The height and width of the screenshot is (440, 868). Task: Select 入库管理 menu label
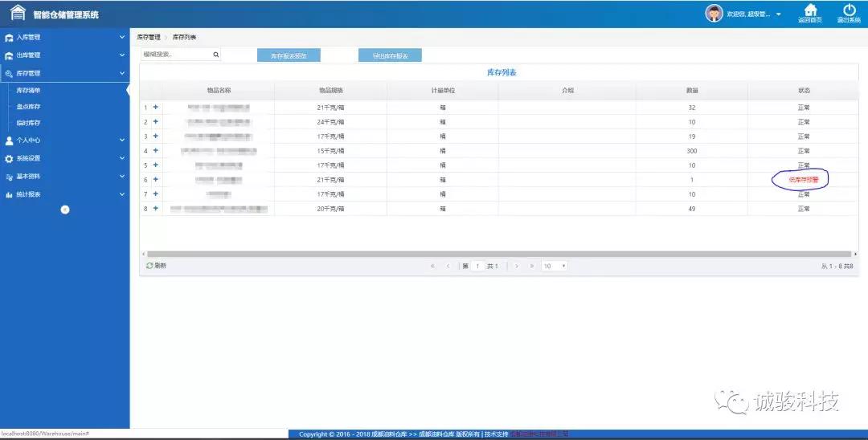click(28, 38)
